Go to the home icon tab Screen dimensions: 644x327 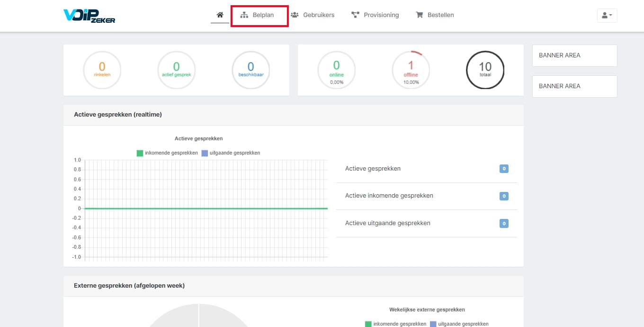coord(220,15)
